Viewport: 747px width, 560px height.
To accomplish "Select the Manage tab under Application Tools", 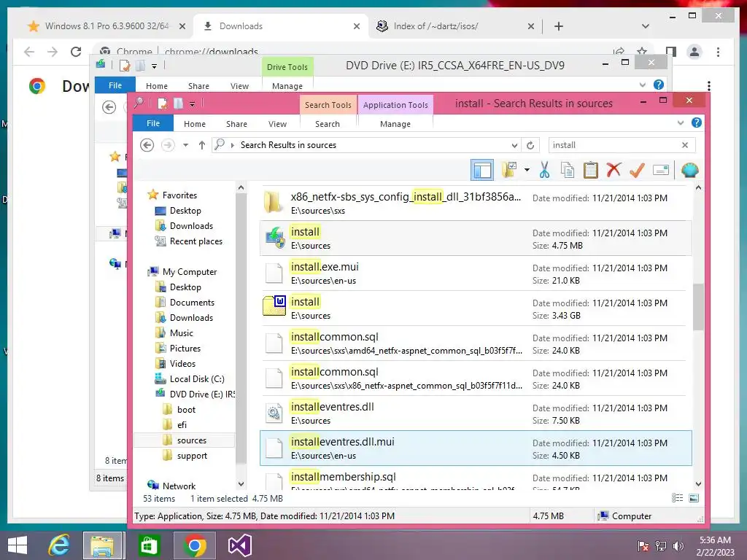I will coord(395,124).
